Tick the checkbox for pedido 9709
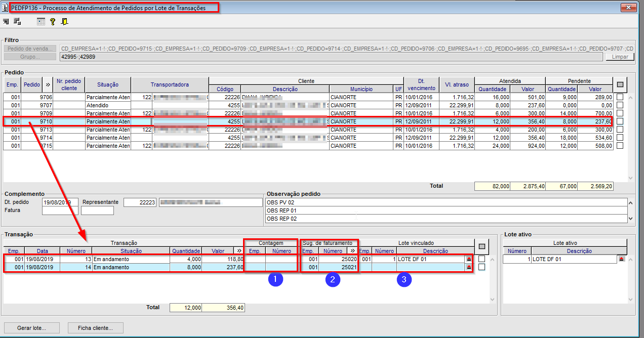 [x=620, y=113]
